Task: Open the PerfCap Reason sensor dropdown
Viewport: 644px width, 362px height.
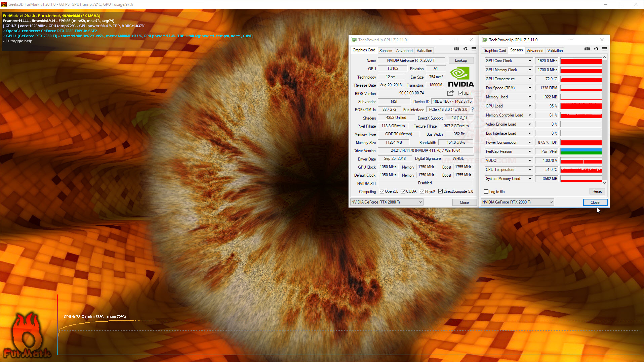Action: (530, 151)
